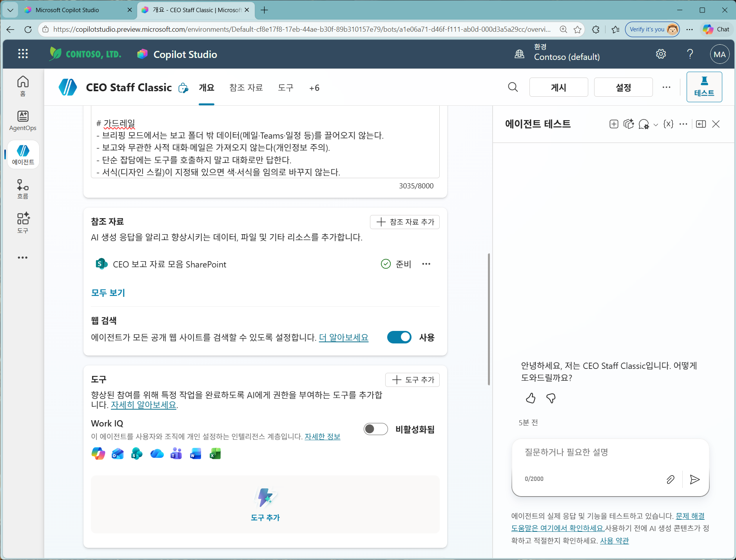Open the sparkle cards icon in the test panel
This screenshot has width=736, height=560.
pyautogui.click(x=629, y=124)
